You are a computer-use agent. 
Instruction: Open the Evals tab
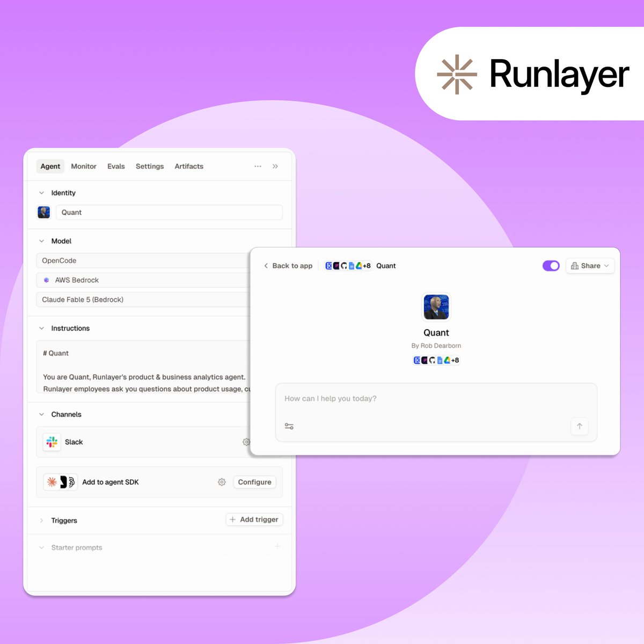coord(116,166)
